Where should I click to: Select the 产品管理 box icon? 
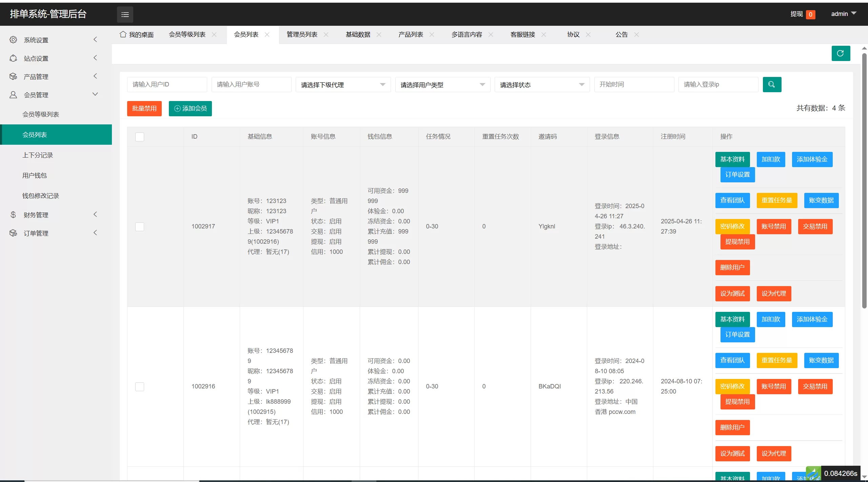click(x=13, y=76)
